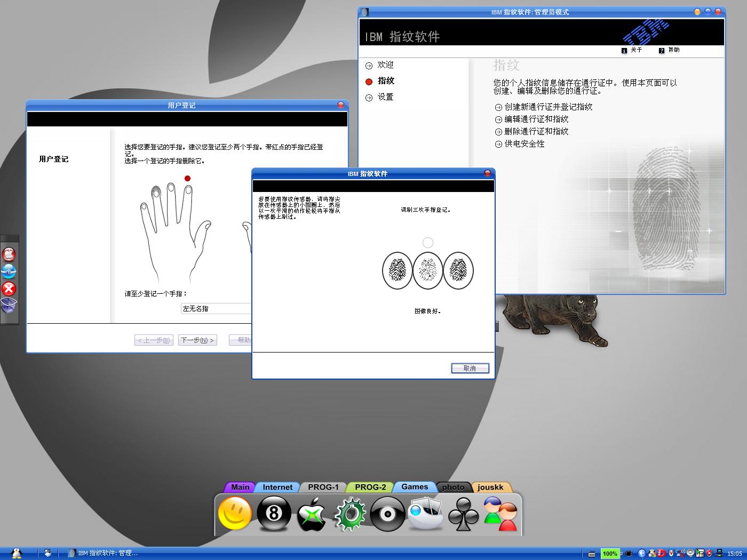Open the yellow smiley icon in the dock
The height and width of the screenshot is (560, 747).
235,514
